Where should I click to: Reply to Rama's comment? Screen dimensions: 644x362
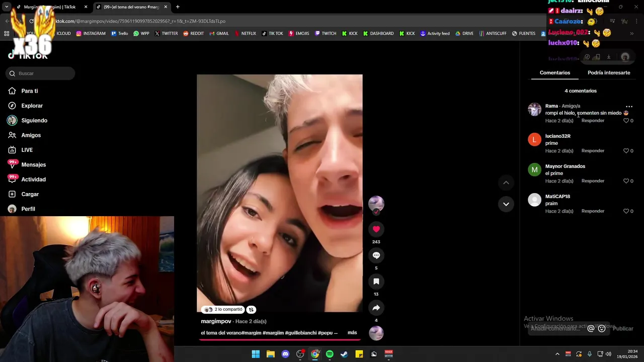coord(593,121)
